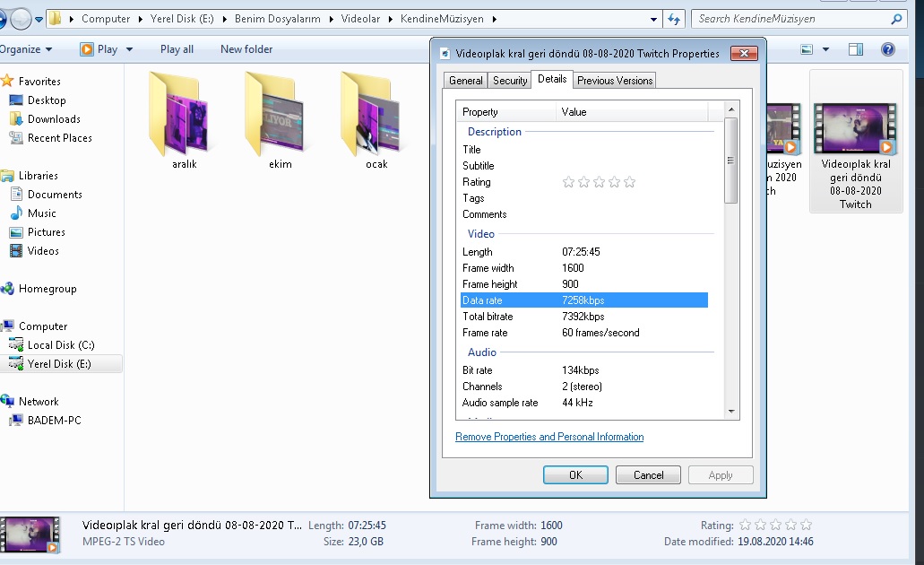Click the search magnifier icon
Image resolution: width=924 pixels, height=565 pixels.
tap(896, 19)
